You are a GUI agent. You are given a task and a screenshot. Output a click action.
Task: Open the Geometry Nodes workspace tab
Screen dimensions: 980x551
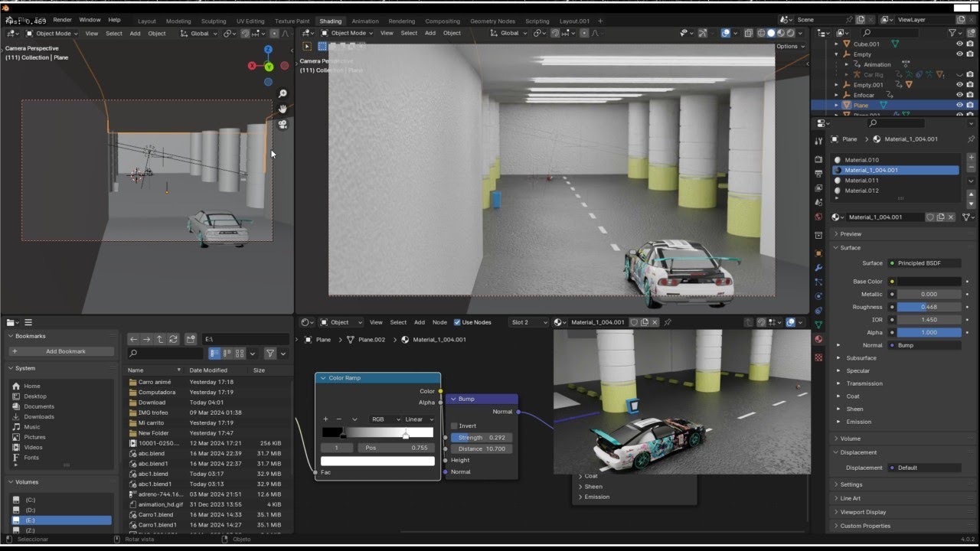tap(492, 21)
